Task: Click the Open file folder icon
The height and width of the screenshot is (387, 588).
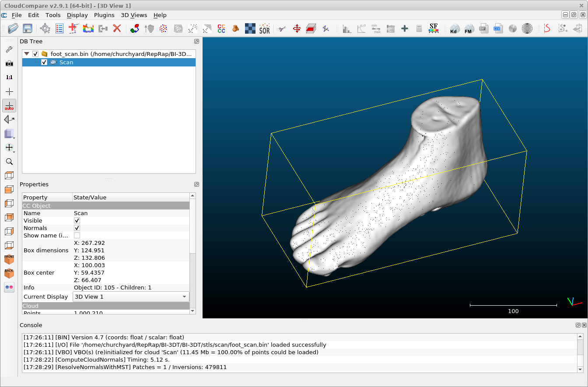Action: coord(13,29)
